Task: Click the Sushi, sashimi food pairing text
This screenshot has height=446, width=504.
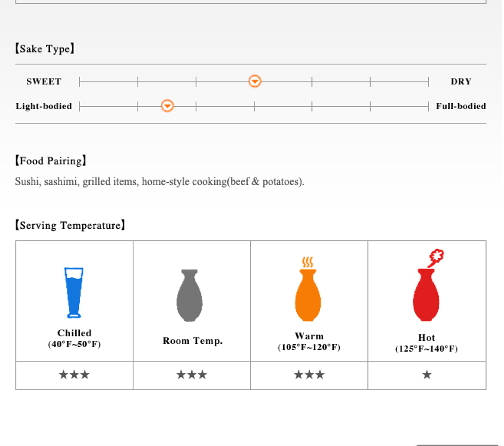Action: click(159, 182)
